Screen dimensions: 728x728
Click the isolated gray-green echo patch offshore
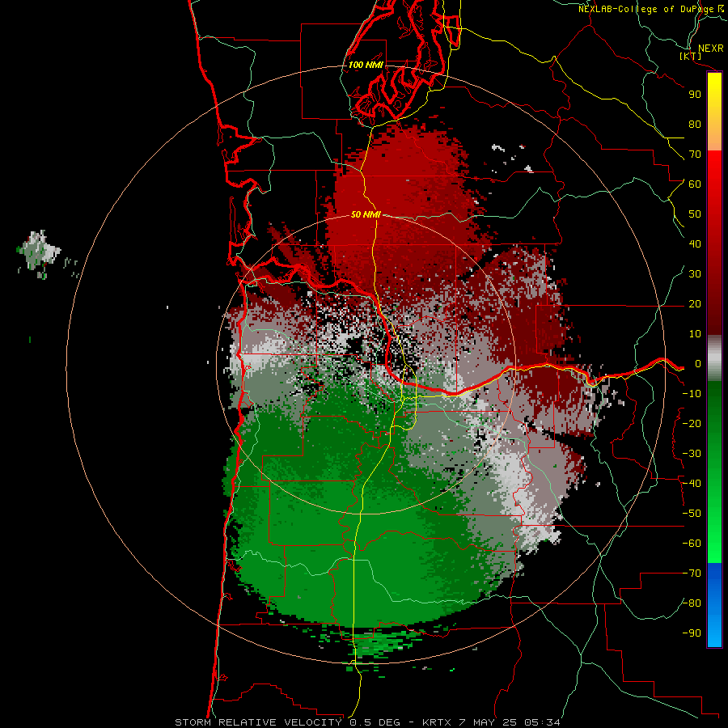(40, 253)
